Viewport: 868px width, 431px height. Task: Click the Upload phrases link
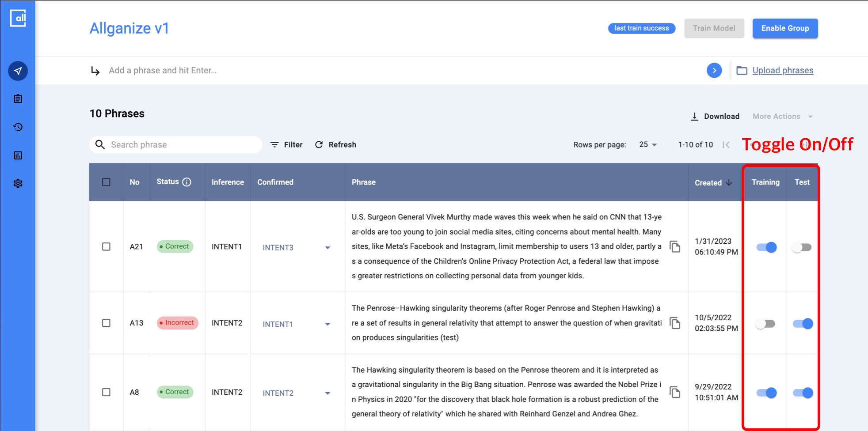point(782,70)
